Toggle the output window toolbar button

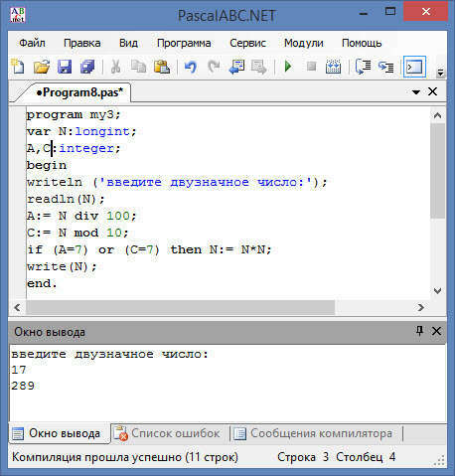pyautogui.click(x=414, y=67)
